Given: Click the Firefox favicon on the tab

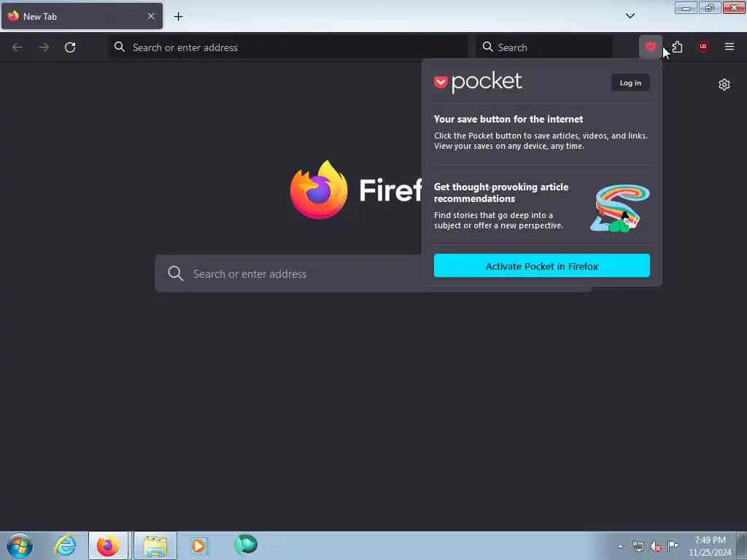Looking at the screenshot, I should tap(13, 16).
